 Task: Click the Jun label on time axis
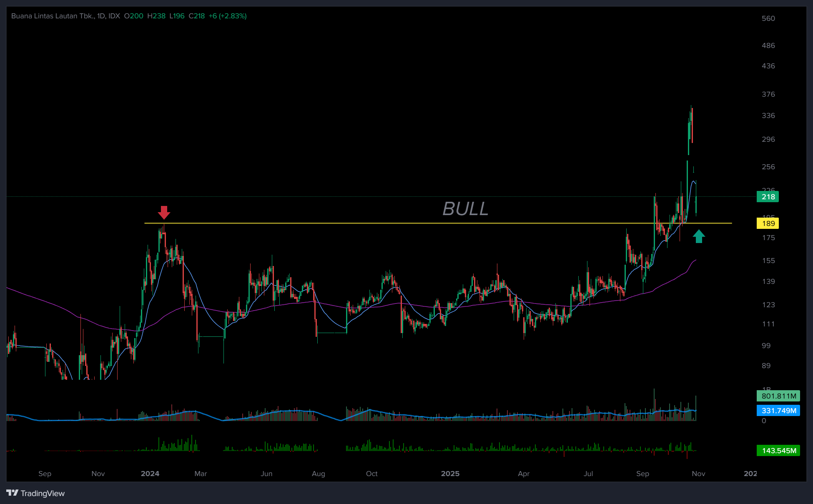pyautogui.click(x=266, y=474)
